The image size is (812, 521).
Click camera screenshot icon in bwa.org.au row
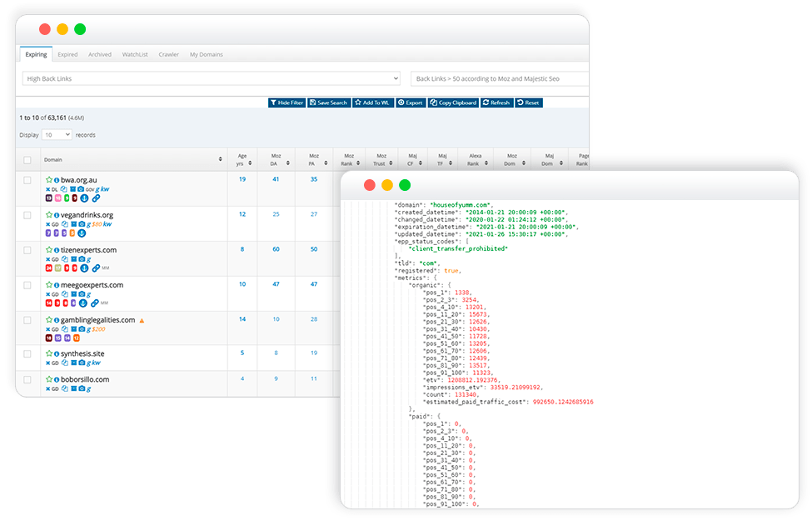click(81, 189)
